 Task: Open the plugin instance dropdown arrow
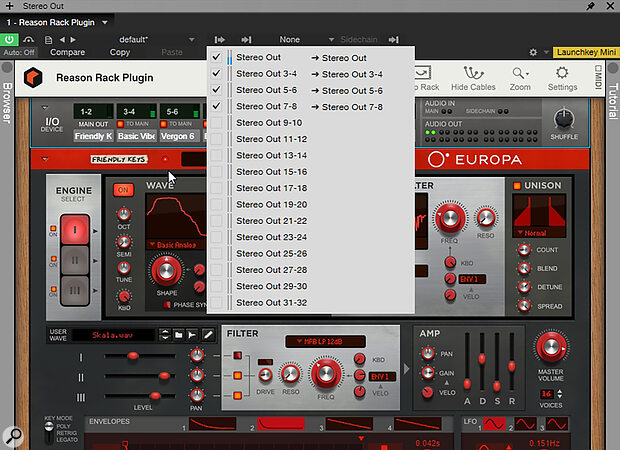[x=105, y=23]
